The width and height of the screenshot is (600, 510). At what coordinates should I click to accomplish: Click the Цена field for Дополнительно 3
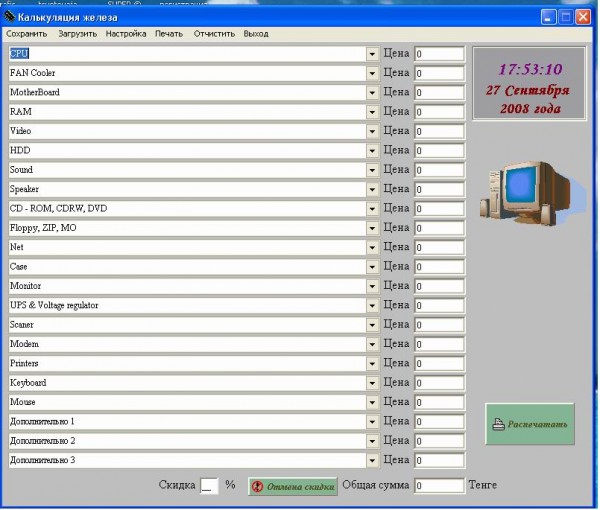439,460
